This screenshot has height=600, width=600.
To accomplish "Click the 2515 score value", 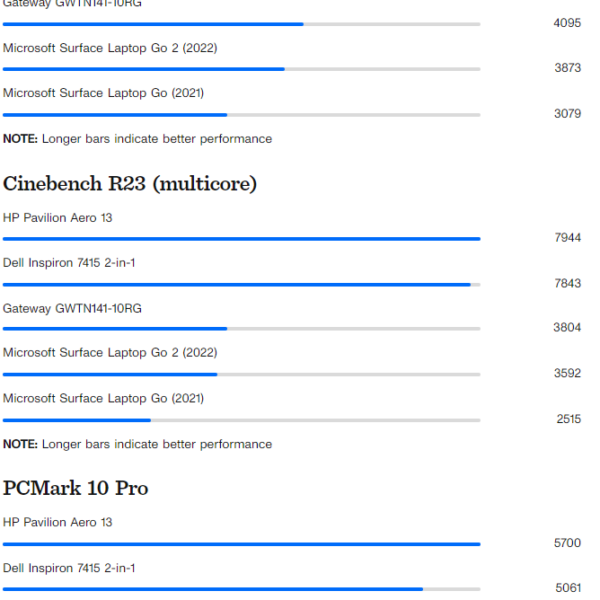I will click(568, 420).
